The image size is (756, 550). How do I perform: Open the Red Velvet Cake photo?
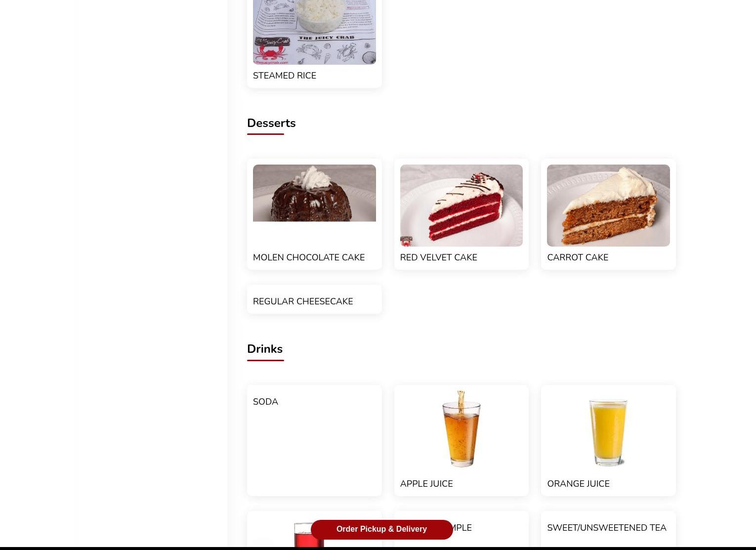(461, 206)
